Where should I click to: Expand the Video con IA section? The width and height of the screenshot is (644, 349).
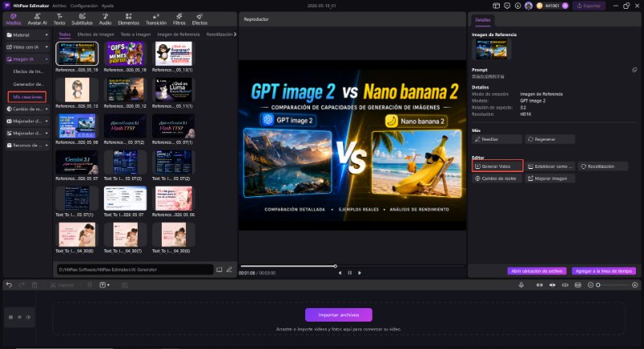click(27, 47)
